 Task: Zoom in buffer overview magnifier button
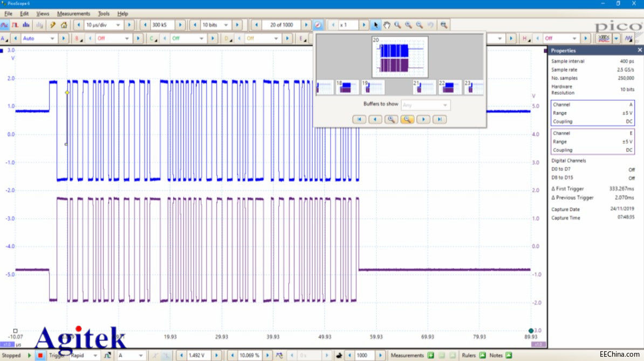click(x=391, y=120)
